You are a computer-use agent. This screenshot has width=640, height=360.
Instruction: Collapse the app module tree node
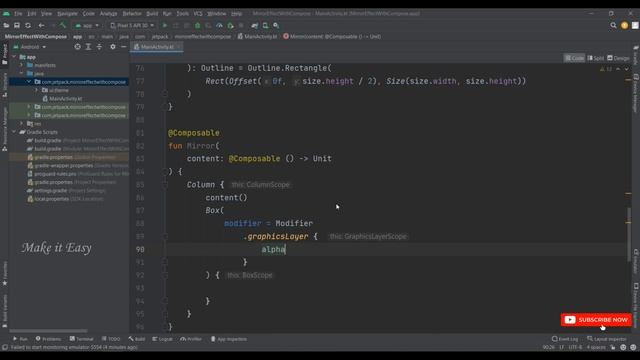[x=15, y=57]
